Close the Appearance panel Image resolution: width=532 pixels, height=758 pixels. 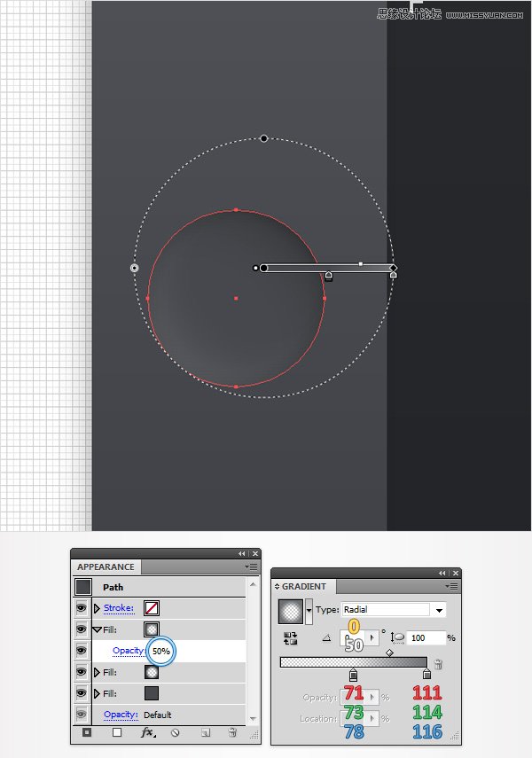point(255,553)
